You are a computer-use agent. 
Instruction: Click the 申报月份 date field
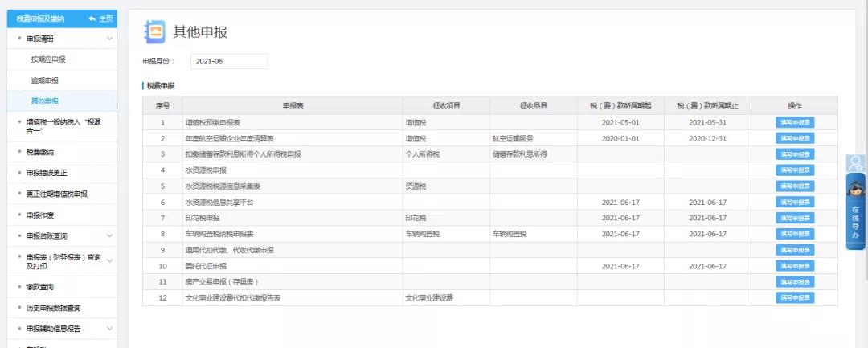pos(228,61)
